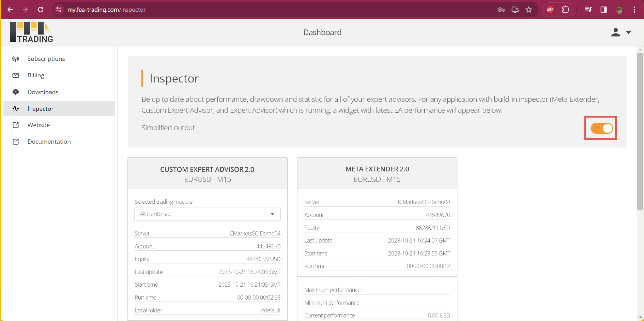Open Website external link in sidebar

tap(59, 125)
